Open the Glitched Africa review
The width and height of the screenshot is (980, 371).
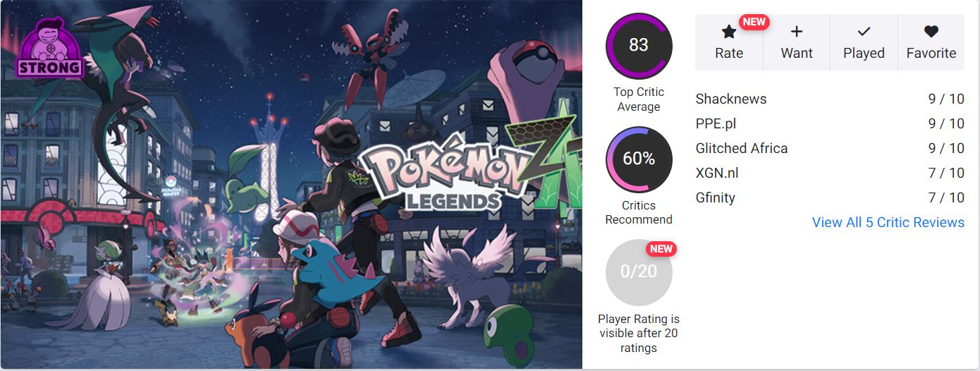(x=741, y=148)
